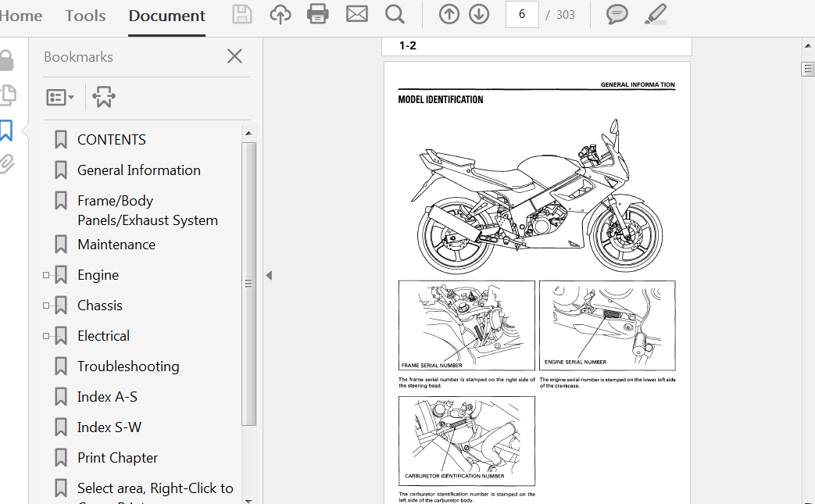Click the CARBURETOR IDENTIFICATION NUMBER diagram
815x504 pixels.
click(466, 441)
